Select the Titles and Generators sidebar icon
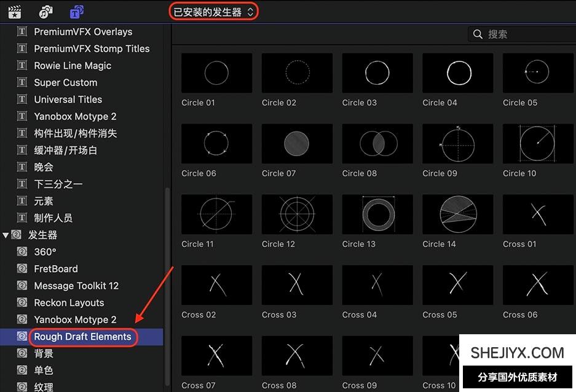Screen dimensions: 576x392 [x=77, y=12]
